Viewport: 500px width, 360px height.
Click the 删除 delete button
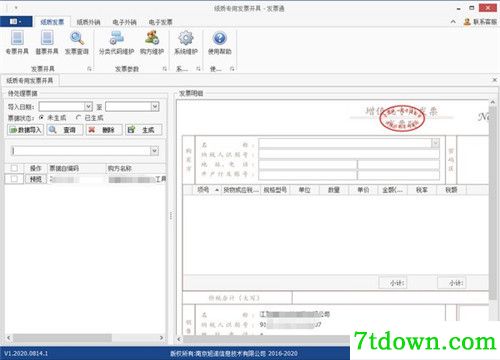[x=104, y=130]
